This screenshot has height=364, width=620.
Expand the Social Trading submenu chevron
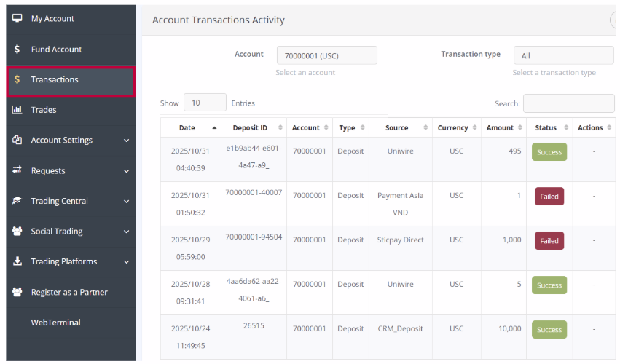(126, 232)
